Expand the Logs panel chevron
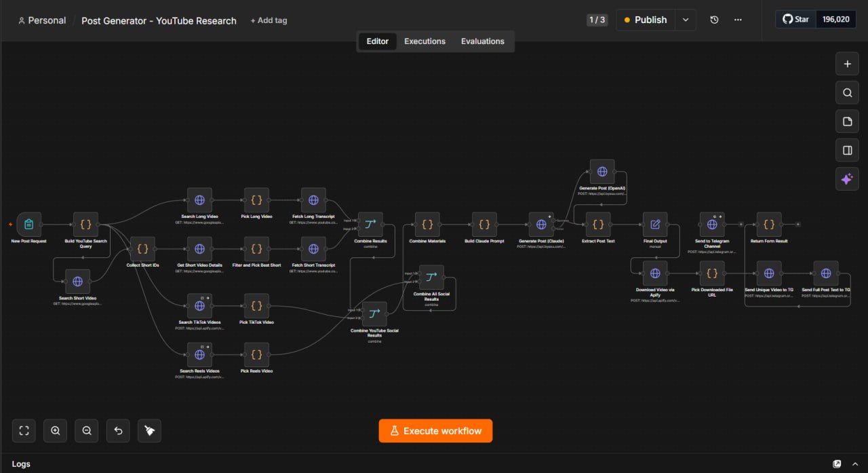 (x=855, y=464)
